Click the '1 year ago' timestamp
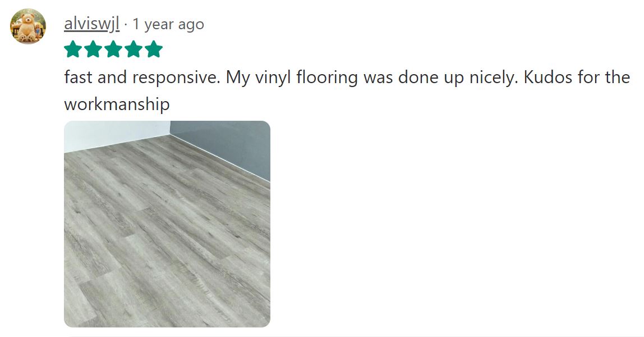 point(168,25)
